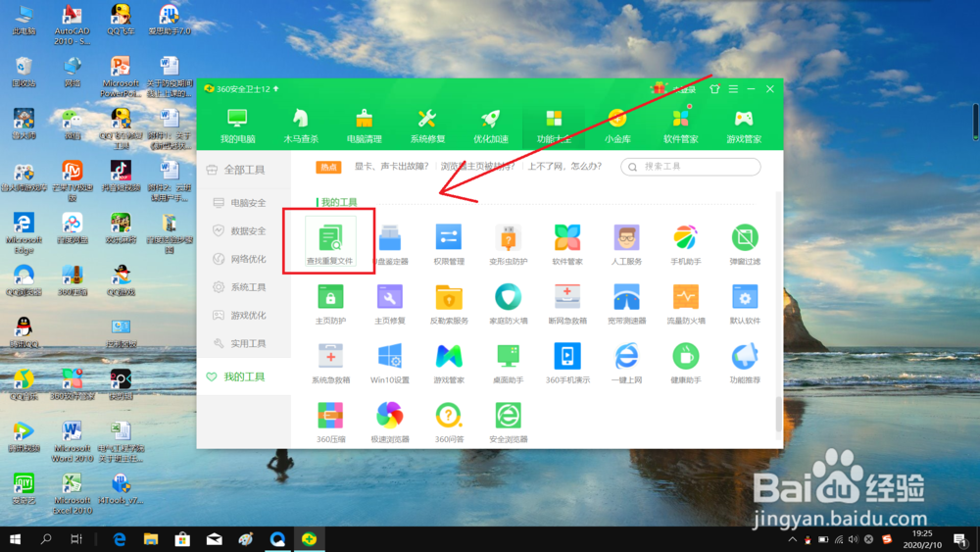Viewport: 980px width, 552px height.
Task: Open Windows Start menu
Action: [x=15, y=539]
